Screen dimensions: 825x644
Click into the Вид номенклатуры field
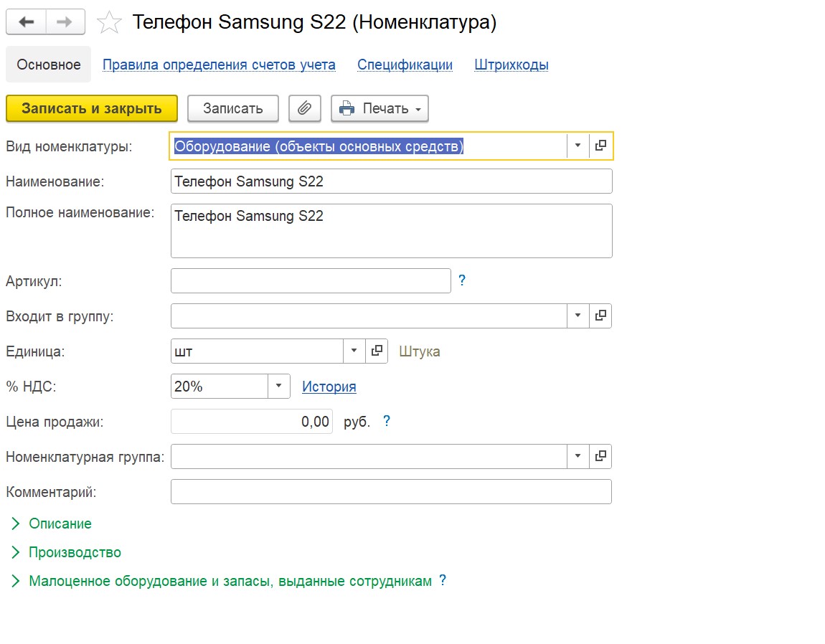point(368,146)
